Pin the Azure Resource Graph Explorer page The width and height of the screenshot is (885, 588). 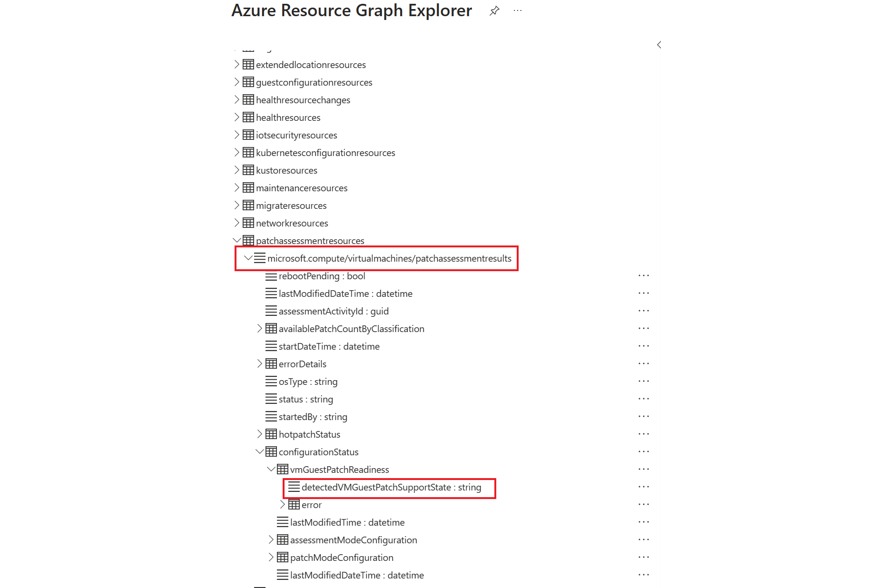[494, 10]
